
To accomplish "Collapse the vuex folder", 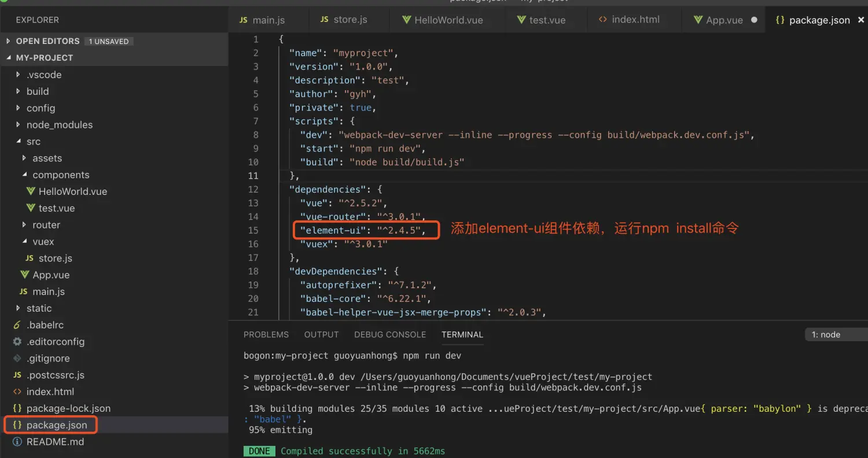I will pos(24,242).
